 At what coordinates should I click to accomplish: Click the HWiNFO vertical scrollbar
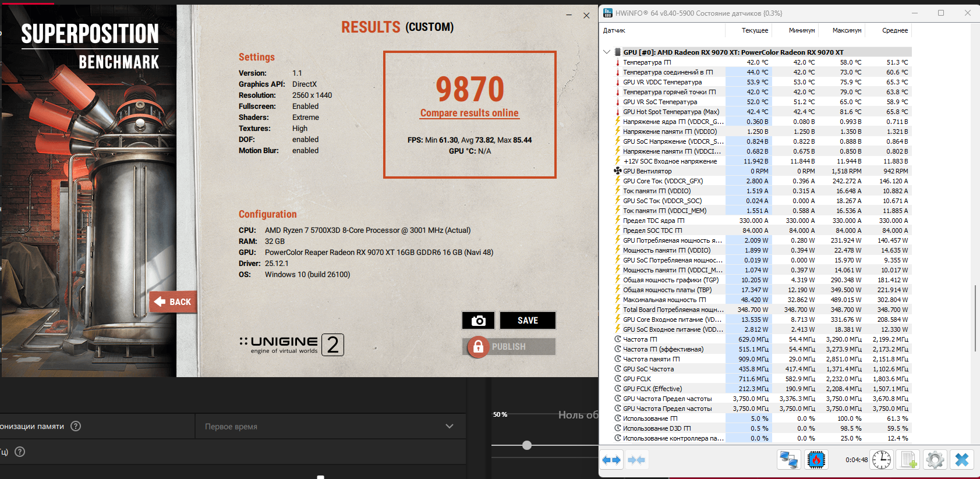click(975, 318)
